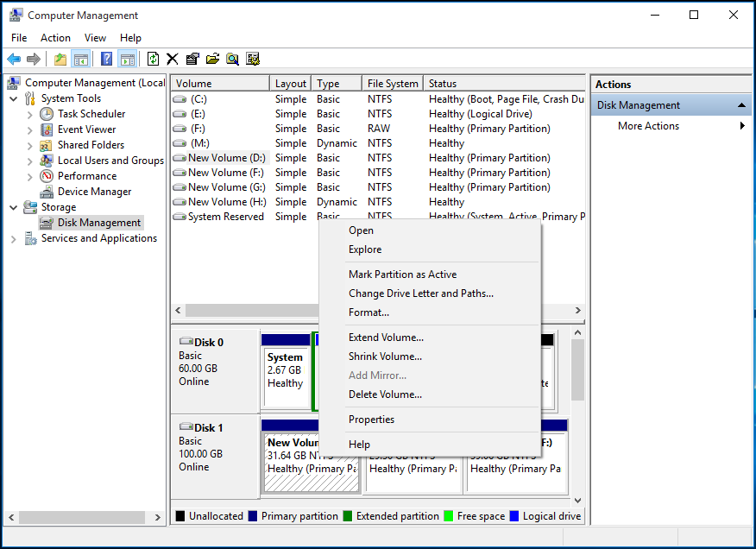
Task: Click the Disk 1 drive icon
Action: pos(186,426)
